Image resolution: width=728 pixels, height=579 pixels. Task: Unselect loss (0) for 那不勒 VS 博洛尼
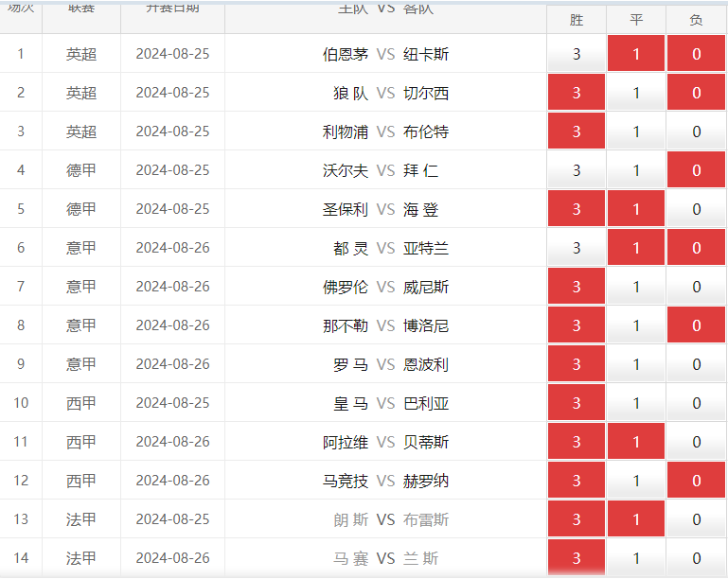click(x=696, y=325)
